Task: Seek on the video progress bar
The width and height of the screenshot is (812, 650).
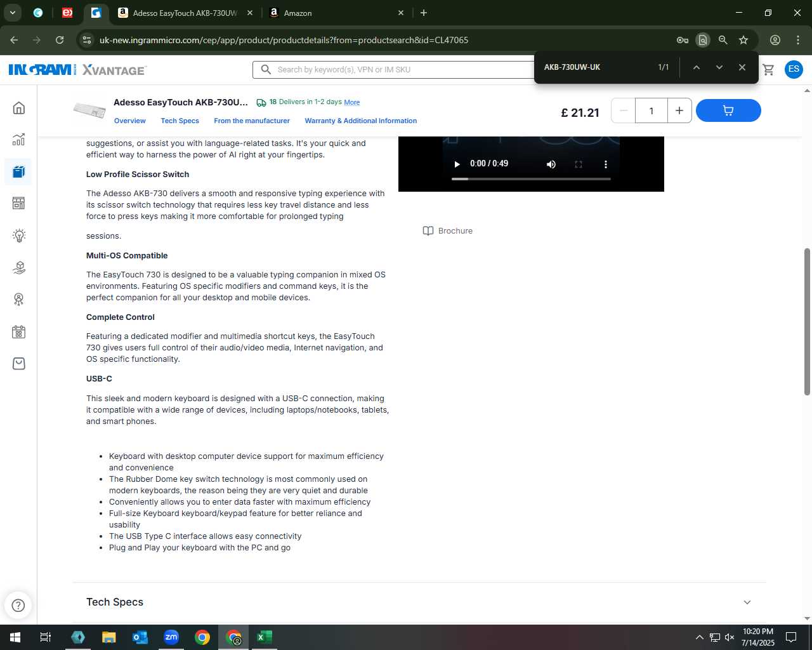Action: coord(531,179)
